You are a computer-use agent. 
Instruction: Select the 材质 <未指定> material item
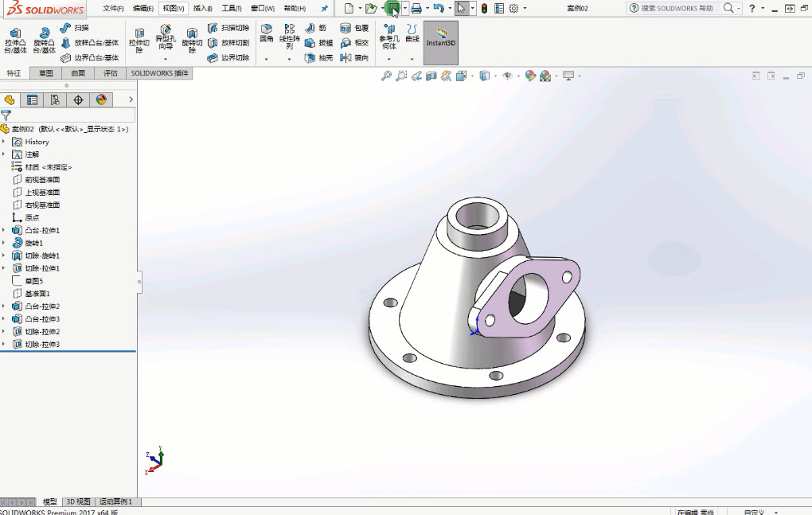(x=42, y=166)
